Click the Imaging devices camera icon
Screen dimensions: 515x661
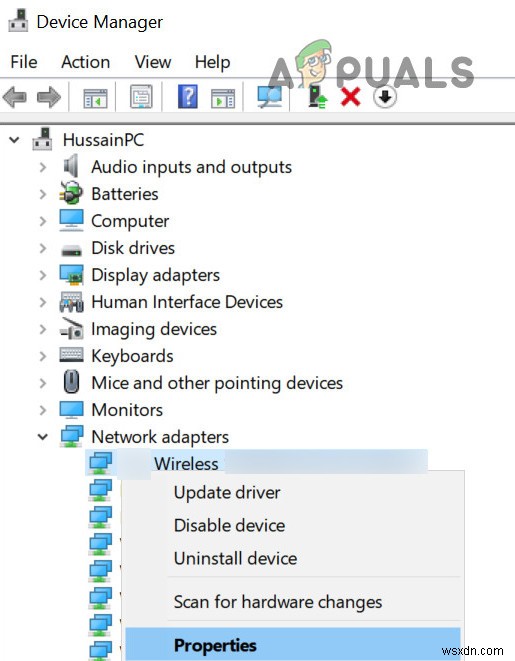click(71, 329)
